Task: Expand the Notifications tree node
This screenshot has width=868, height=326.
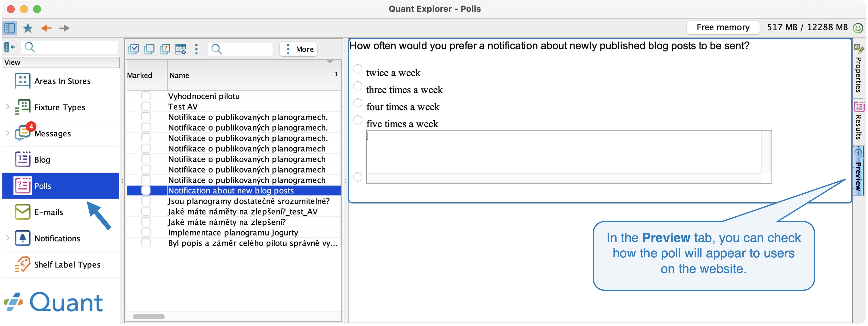Action: pyautogui.click(x=8, y=238)
